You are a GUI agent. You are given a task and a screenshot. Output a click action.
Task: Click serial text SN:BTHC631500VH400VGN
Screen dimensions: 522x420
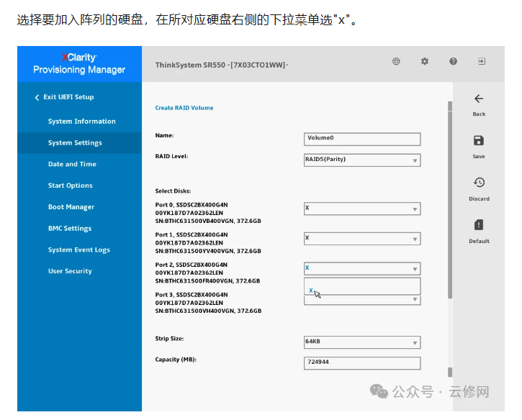coord(194,311)
